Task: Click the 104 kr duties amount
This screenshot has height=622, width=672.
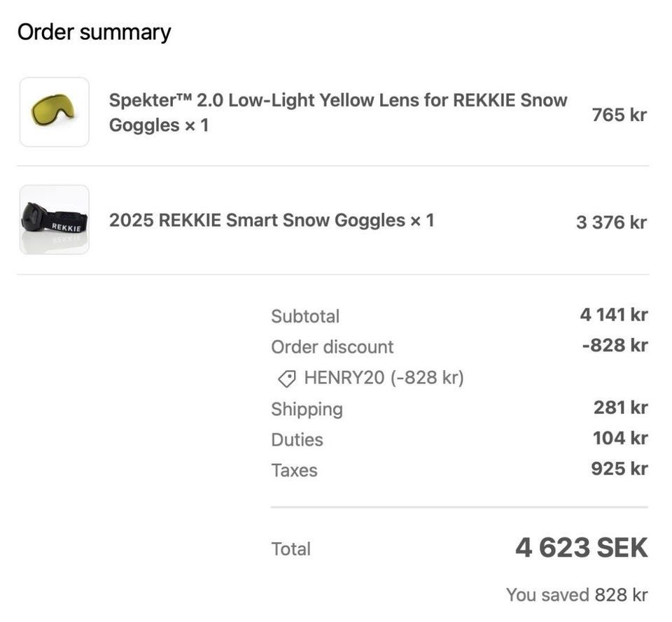Action: [619, 438]
